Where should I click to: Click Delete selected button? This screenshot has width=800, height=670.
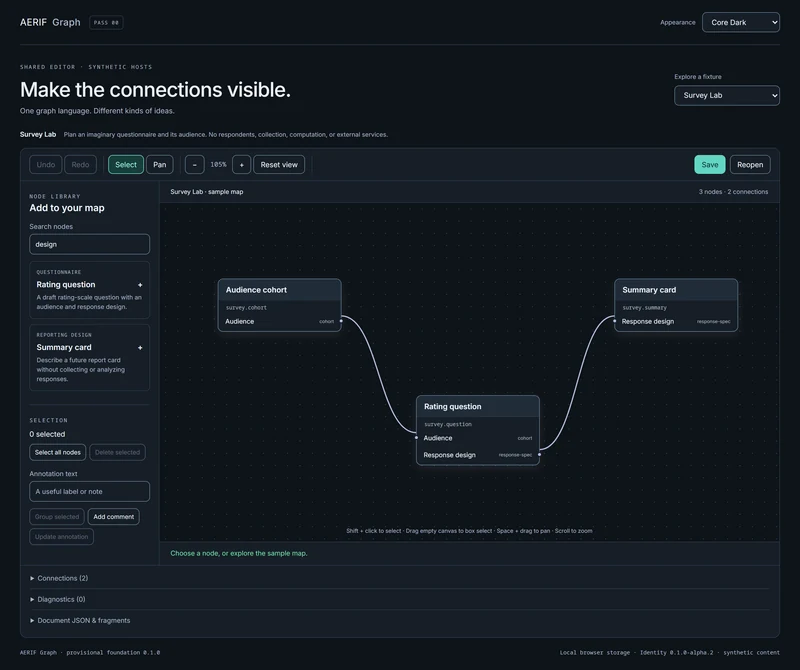tap(117, 452)
